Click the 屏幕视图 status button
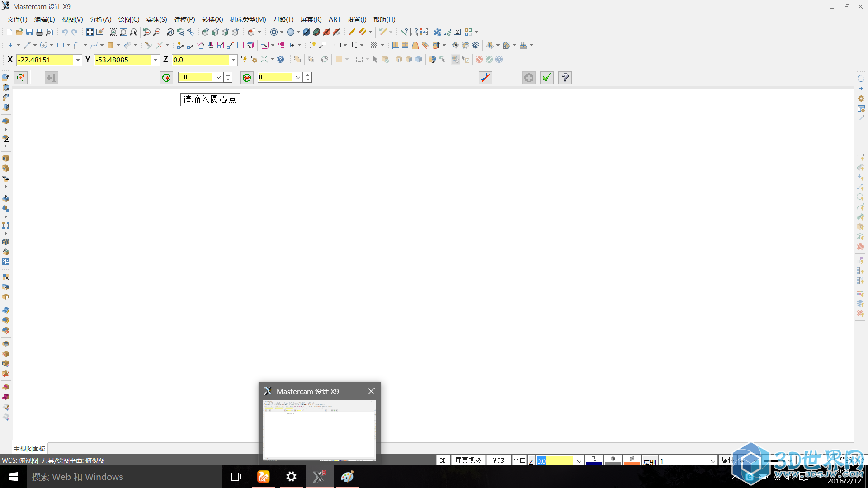868x488 pixels. coord(468,460)
